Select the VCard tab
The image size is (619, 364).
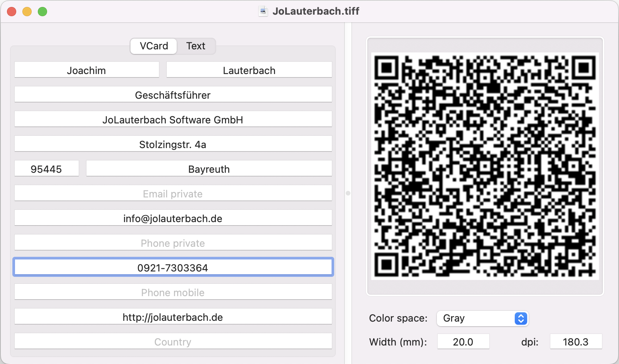click(154, 46)
